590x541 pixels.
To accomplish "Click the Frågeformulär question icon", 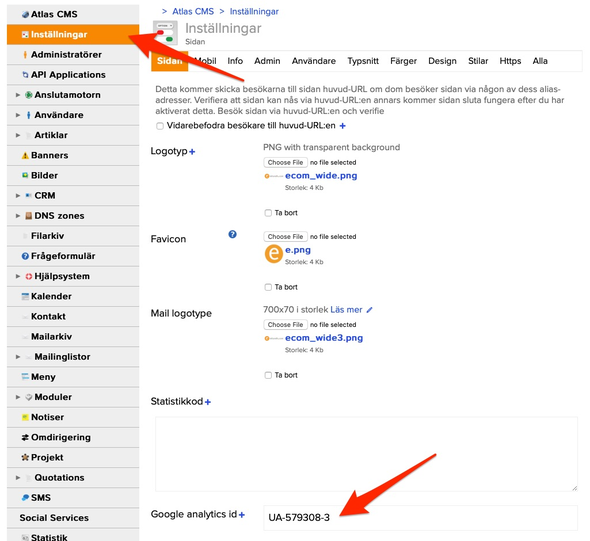I will (x=25, y=256).
